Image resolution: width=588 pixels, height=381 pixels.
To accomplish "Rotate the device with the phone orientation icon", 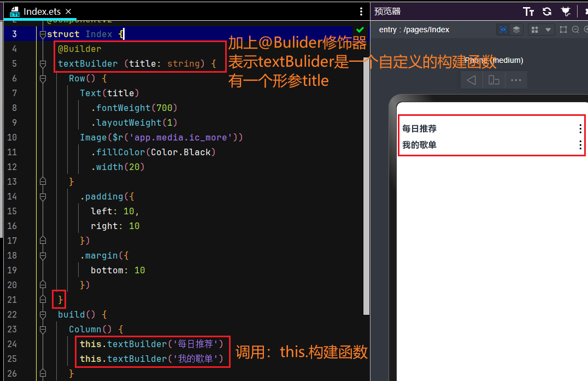I will pos(493,80).
